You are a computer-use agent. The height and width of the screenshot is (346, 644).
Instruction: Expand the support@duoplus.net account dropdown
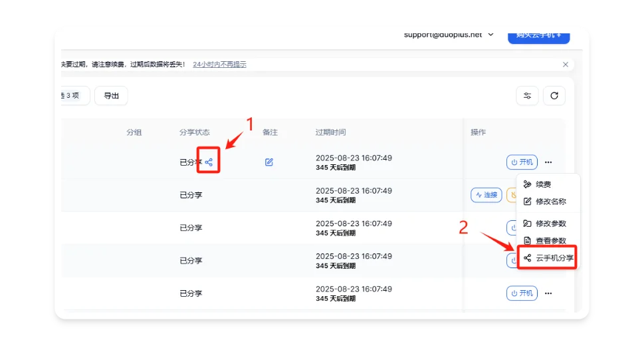pyautogui.click(x=449, y=35)
